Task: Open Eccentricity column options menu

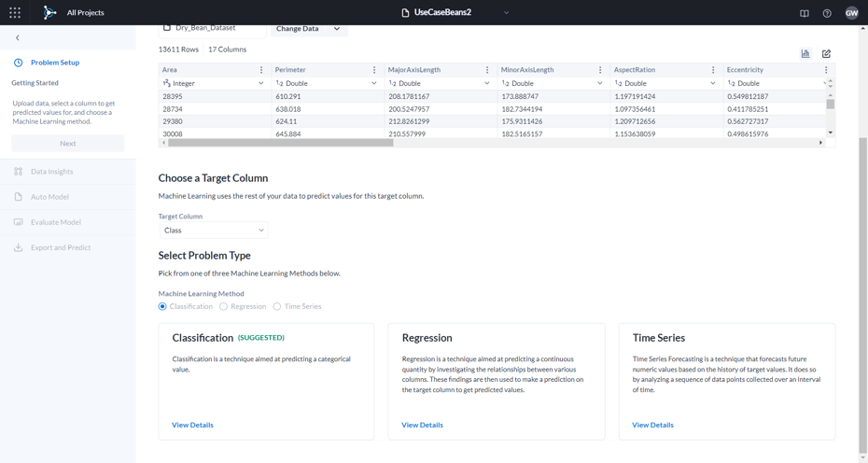Action: coord(826,70)
